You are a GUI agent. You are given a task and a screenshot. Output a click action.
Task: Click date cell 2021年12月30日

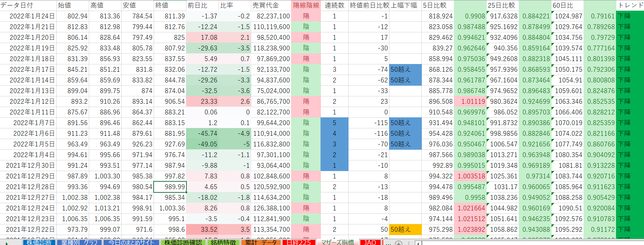[x=28, y=166]
